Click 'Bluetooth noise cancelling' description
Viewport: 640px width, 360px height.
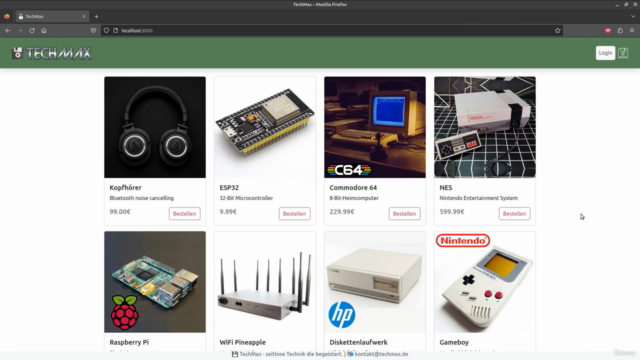[x=142, y=198]
